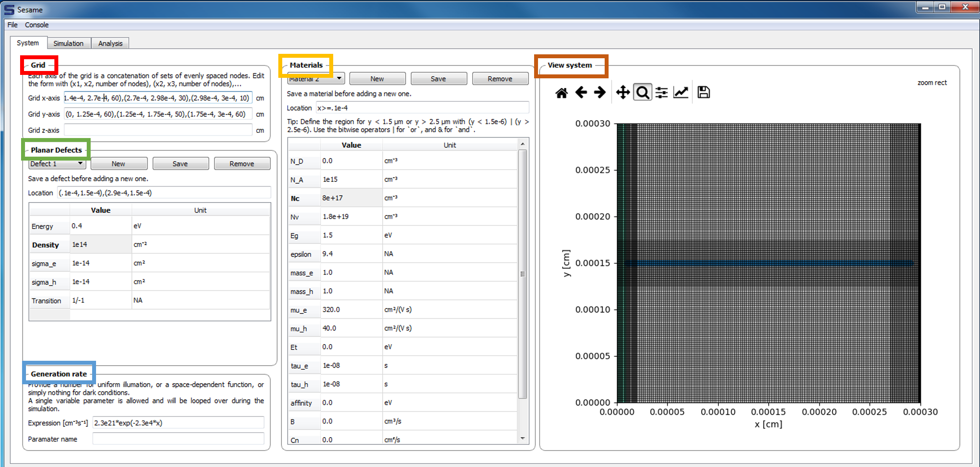This screenshot has height=467, width=980.
Task: Click Save button in Materials panel
Action: pyautogui.click(x=439, y=79)
